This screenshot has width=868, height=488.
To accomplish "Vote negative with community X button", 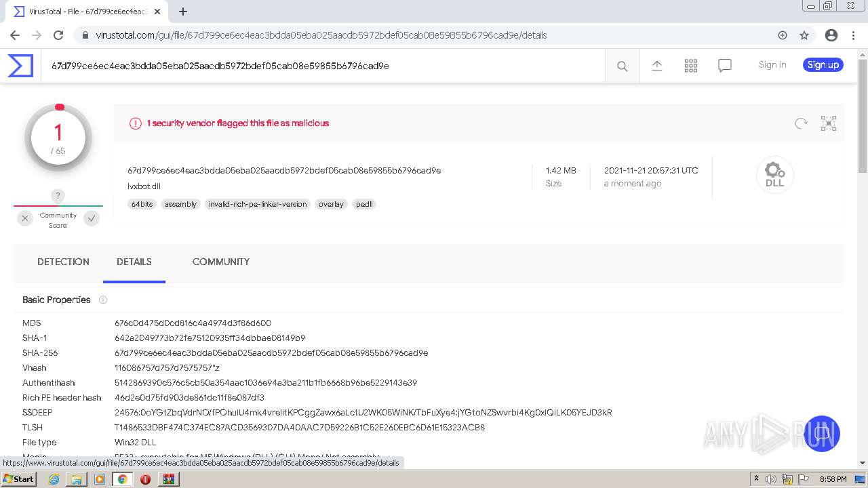I will pyautogui.click(x=25, y=218).
